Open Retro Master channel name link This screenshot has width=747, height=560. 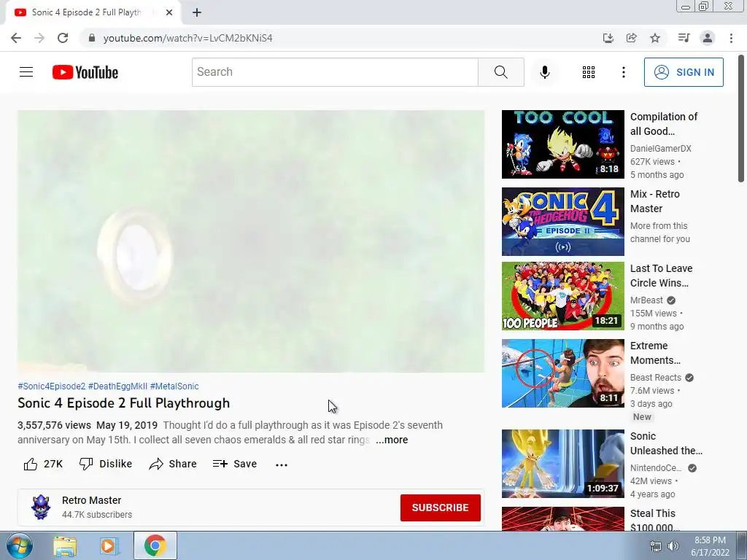(x=91, y=500)
